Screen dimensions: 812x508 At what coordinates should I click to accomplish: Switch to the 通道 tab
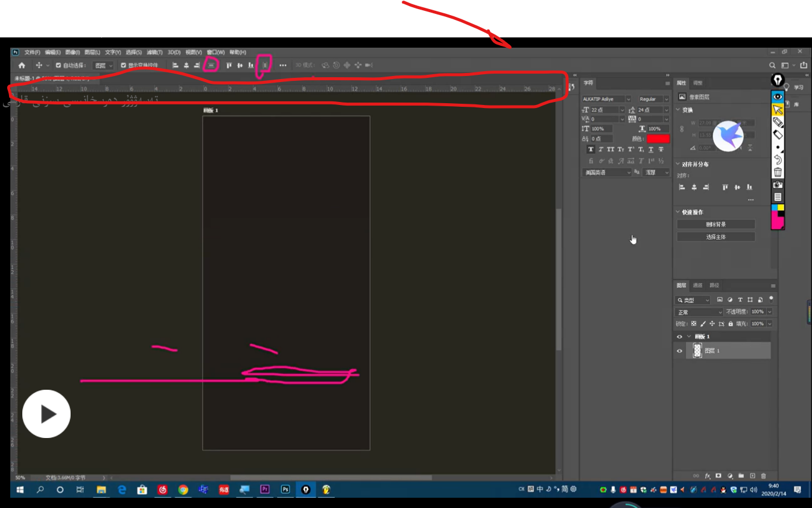(697, 285)
